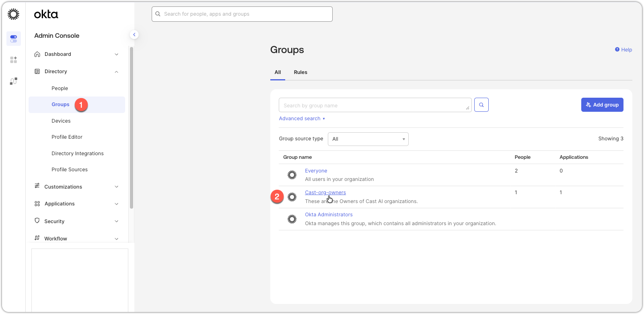The height and width of the screenshot is (314, 644).
Task: Open the Everyone group link
Action: pyautogui.click(x=316, y=171)
